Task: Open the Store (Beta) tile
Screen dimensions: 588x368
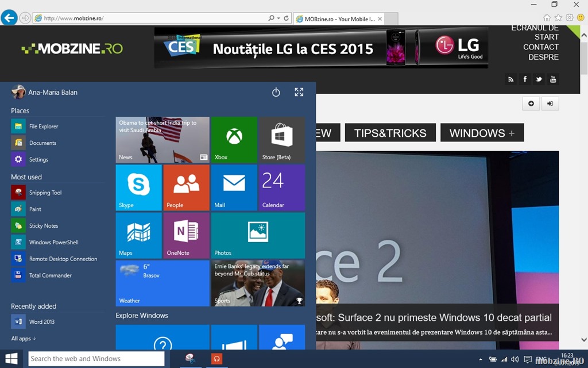Action: point(281,140)
